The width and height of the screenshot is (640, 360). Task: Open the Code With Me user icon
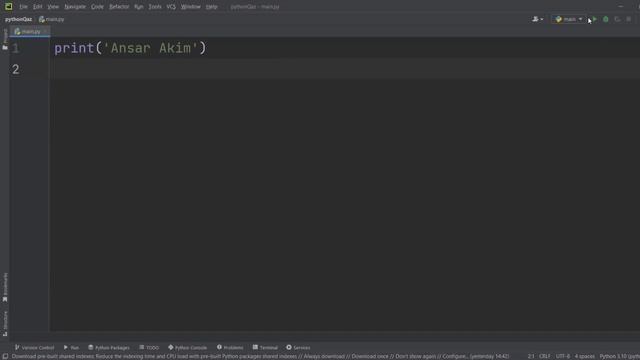tap(535, 19)
